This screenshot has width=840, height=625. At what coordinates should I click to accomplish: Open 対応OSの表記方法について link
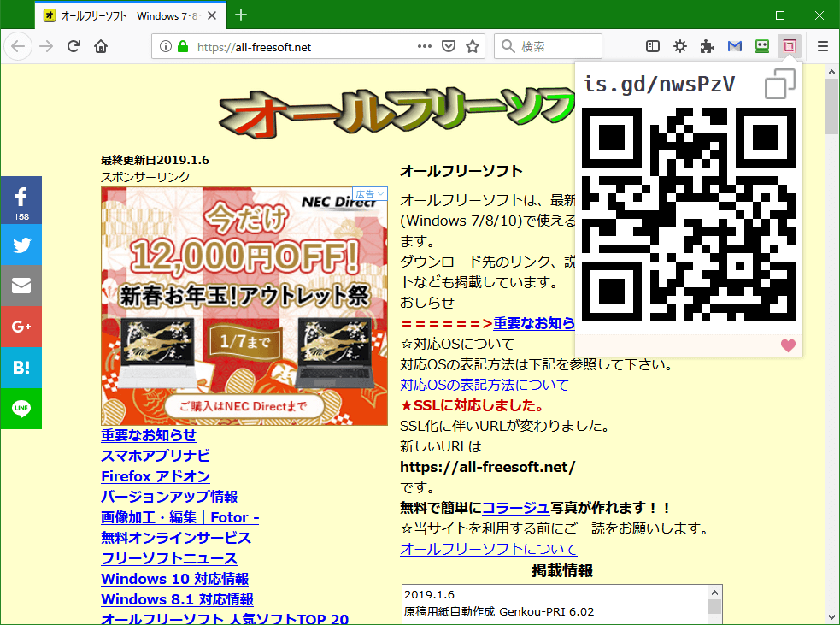(x=485, y=385)
